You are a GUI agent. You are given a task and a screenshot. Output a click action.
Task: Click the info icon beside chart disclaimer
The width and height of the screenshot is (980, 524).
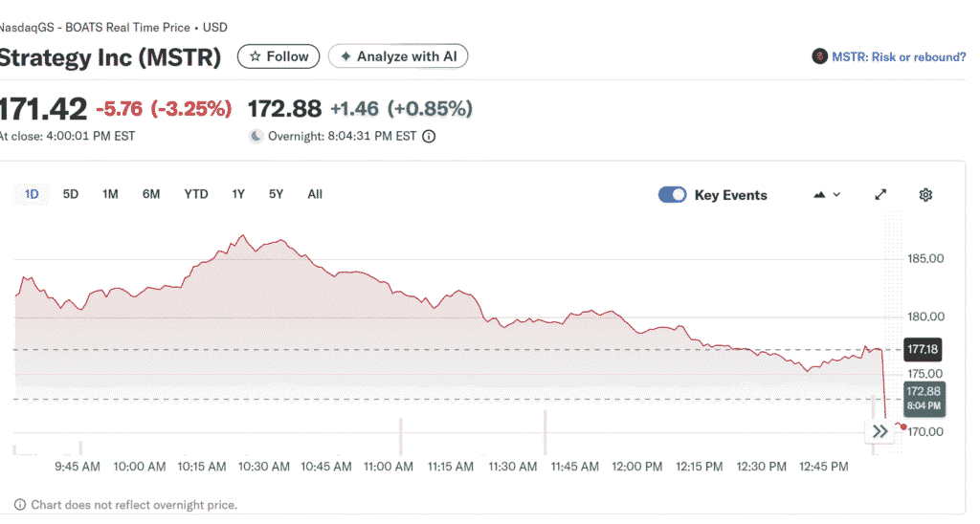[x=20, y=505]
